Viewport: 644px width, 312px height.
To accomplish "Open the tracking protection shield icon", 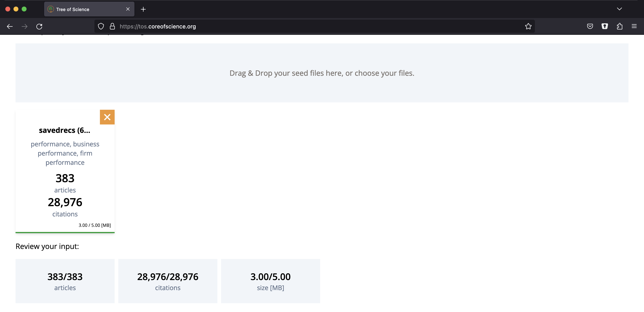I will point(101,26).
